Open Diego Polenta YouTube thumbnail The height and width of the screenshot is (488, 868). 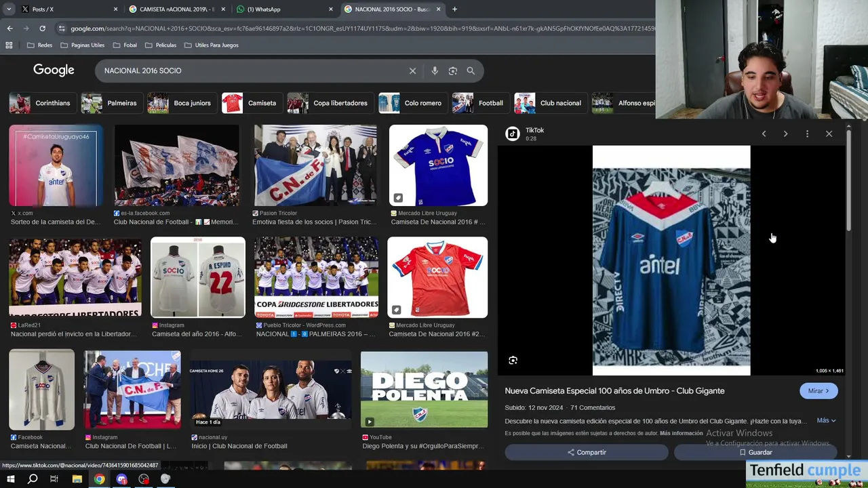pos(424,390)
